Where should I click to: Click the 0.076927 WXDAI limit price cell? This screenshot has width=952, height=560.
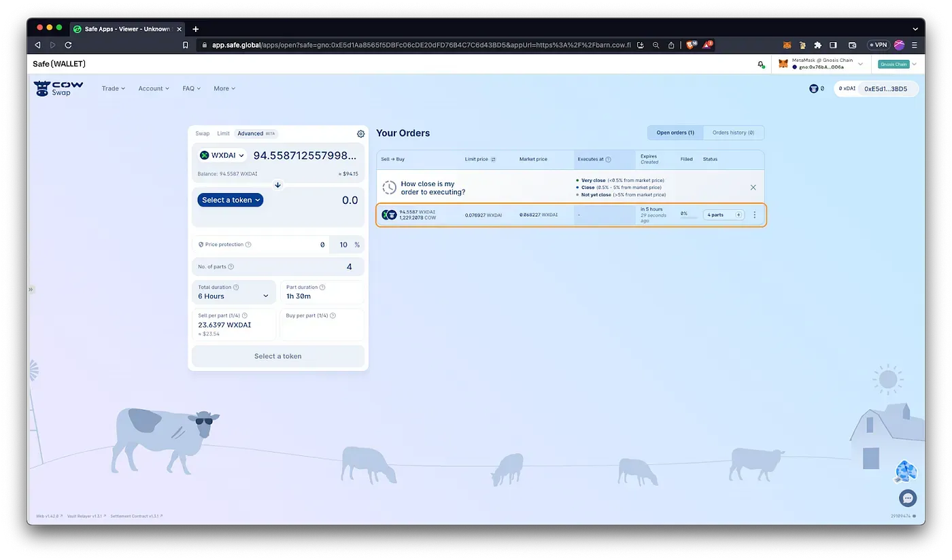tap(483, 215)
